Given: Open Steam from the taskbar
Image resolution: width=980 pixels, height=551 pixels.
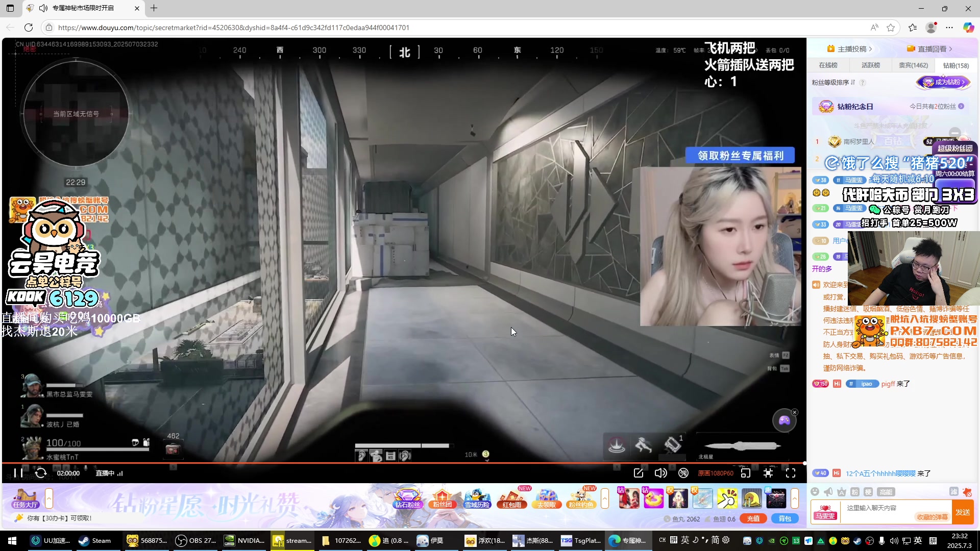Looking at the screenshot, I should pyautogui.click(x=95, y=541).
